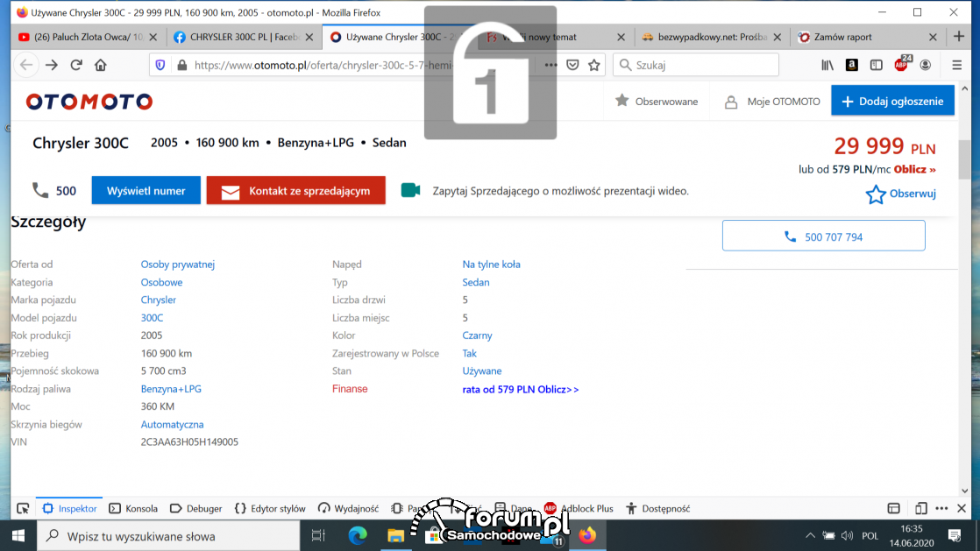Open the Firefox home page
This screenshot has width=980, height=551.
[101, 65]
